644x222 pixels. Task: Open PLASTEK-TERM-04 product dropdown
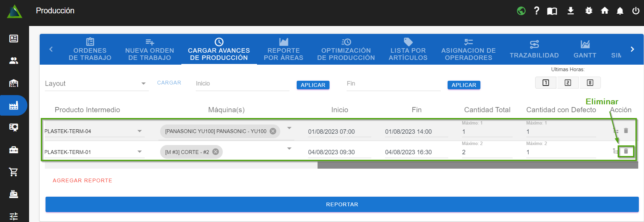[x=139, y=131]
